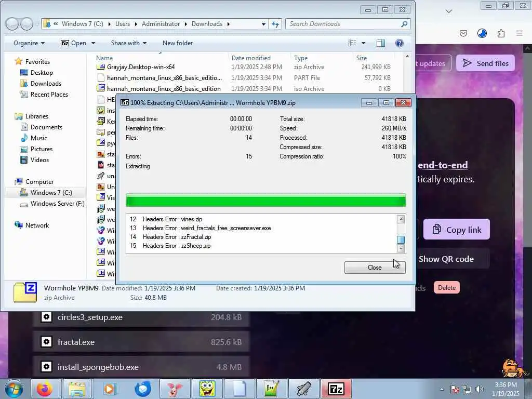Open the Windows Start button

pos(14,389)
